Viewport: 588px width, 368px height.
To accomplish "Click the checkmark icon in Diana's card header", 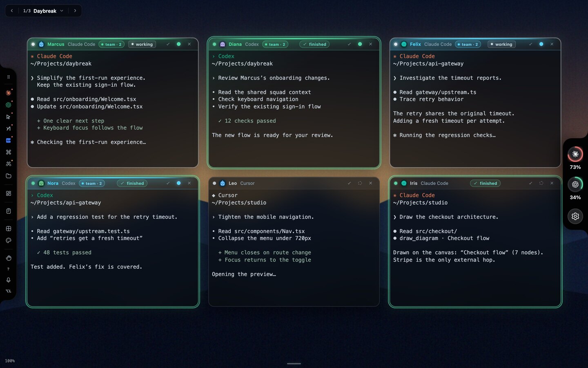I will pyautogui.click(x=349, y=44).
